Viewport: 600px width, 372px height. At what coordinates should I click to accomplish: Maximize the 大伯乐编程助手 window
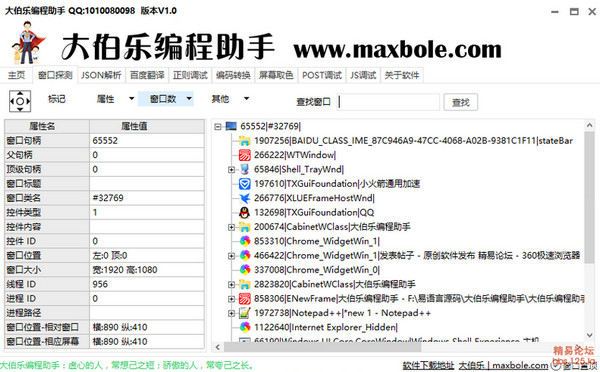tap(574, 11)
